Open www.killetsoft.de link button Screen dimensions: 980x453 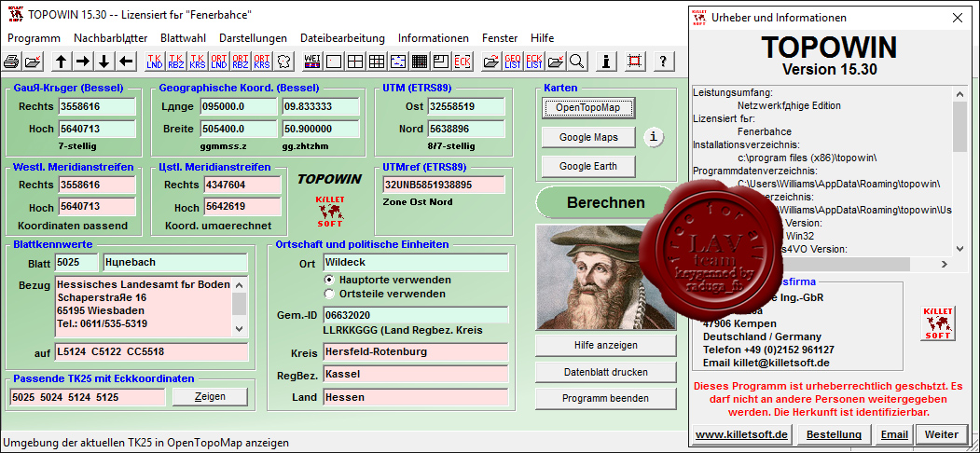(x=741, y=434)
